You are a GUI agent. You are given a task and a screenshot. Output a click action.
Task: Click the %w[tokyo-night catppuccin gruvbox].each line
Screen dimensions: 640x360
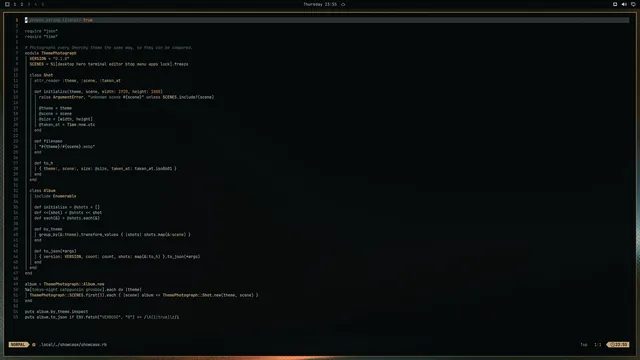coord(83,289)
